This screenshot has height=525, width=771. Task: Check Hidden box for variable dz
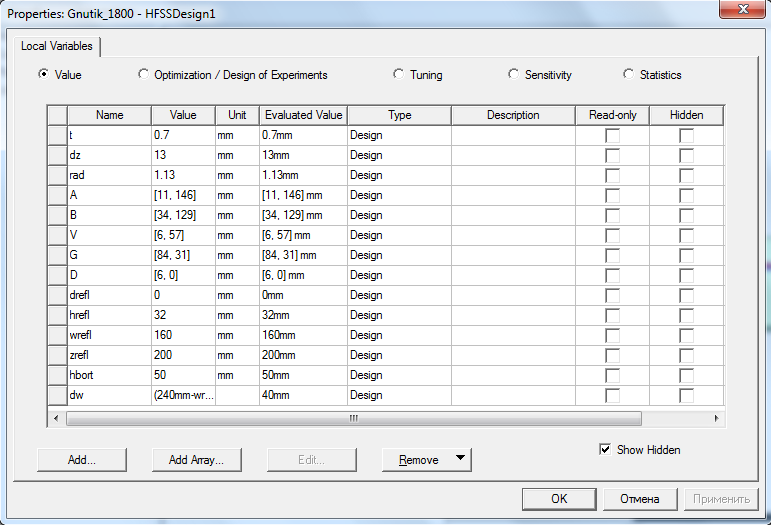tap(687, 155)
